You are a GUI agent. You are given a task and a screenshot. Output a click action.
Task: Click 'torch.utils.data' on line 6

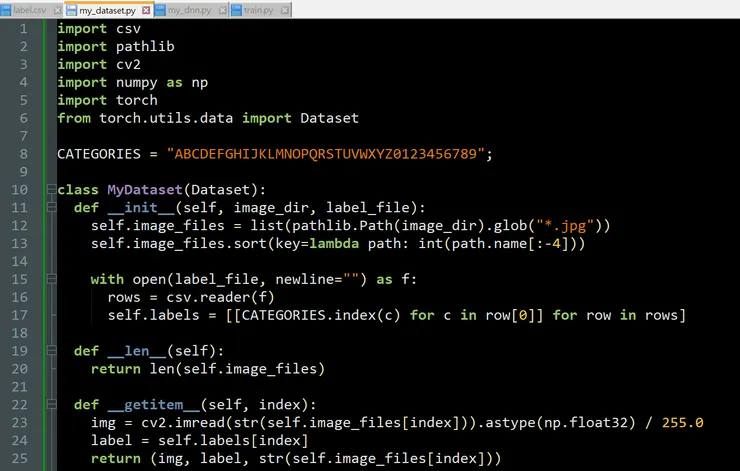click(166, 118)
